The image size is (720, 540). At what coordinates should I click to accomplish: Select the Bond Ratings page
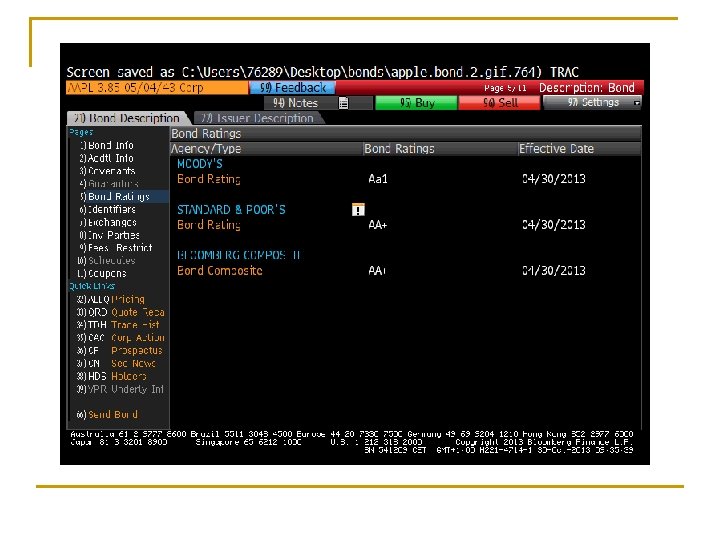click(119, 197)
